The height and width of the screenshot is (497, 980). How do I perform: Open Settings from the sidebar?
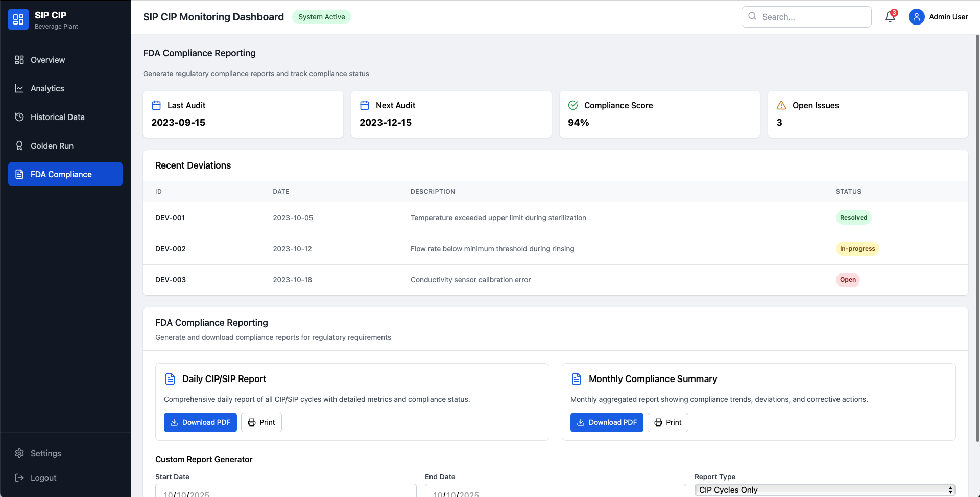45,453
